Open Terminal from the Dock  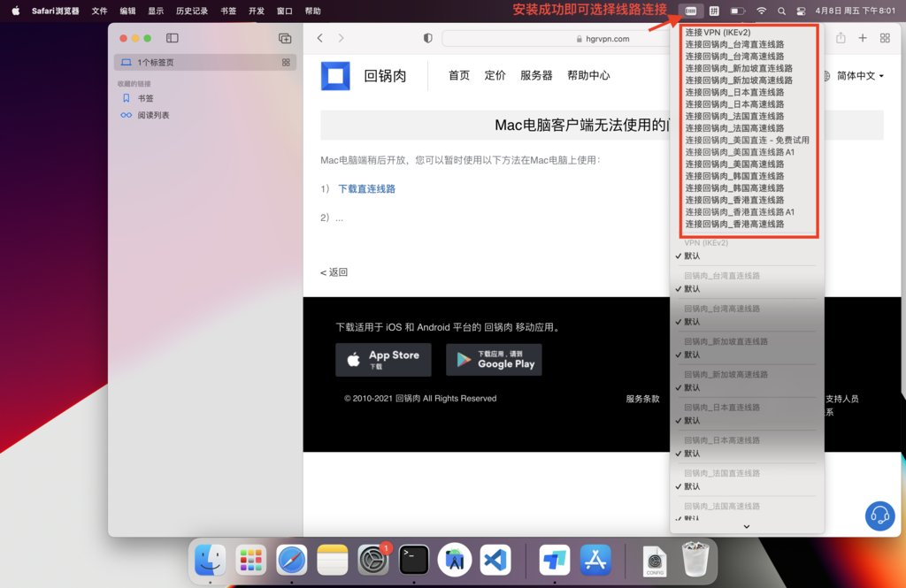pos(414,560)
